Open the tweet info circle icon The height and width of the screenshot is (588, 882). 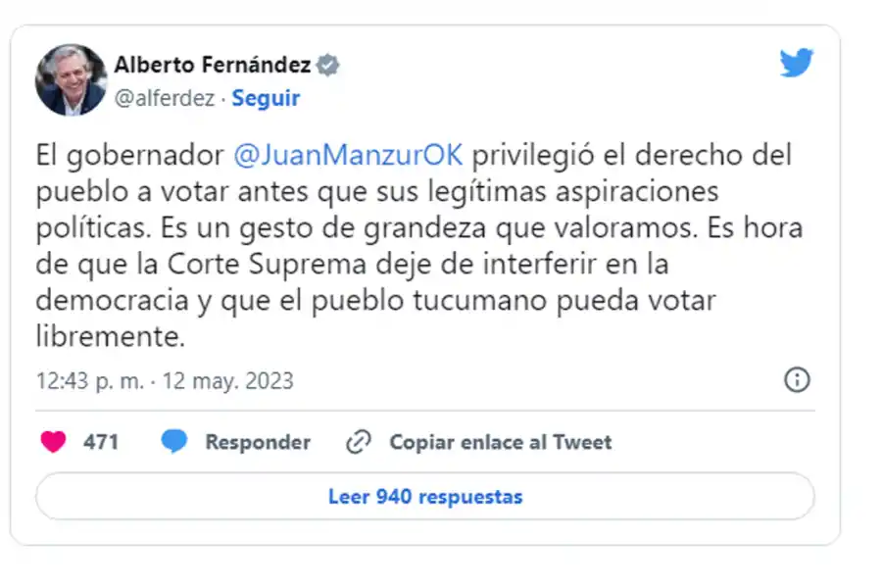tap(796, 380)
